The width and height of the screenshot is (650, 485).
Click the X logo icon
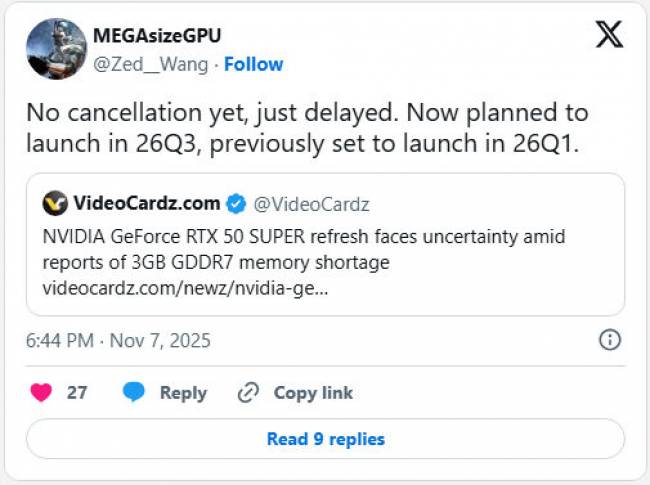pyautogui.click(x=608, y=36)
